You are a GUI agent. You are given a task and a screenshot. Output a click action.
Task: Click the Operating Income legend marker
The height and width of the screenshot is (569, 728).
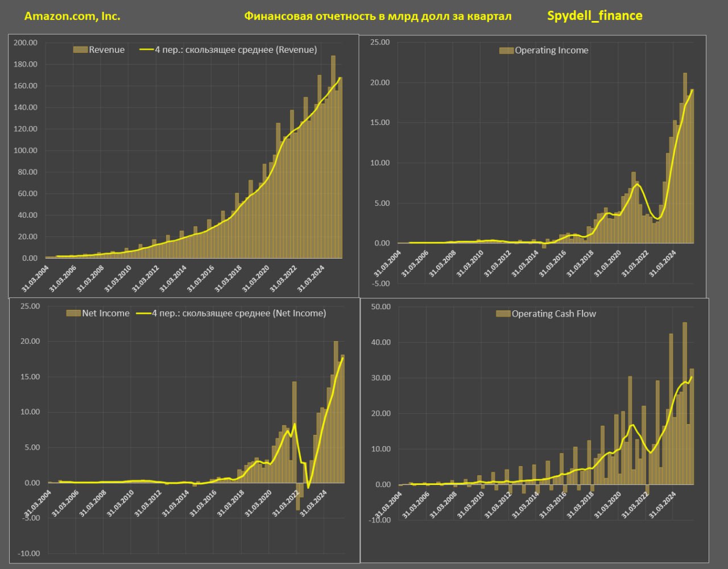pyautogui.click(x=506, y=51)
